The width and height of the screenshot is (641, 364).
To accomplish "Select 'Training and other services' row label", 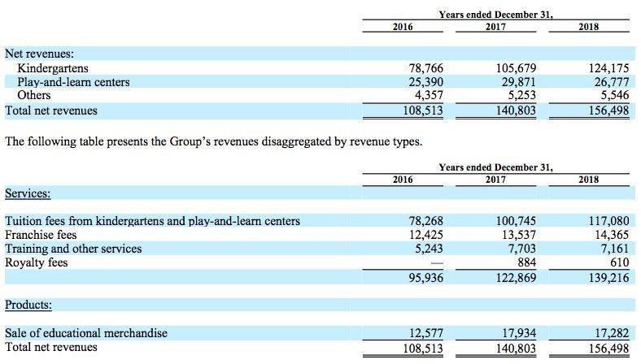I will tap(73, 249).
